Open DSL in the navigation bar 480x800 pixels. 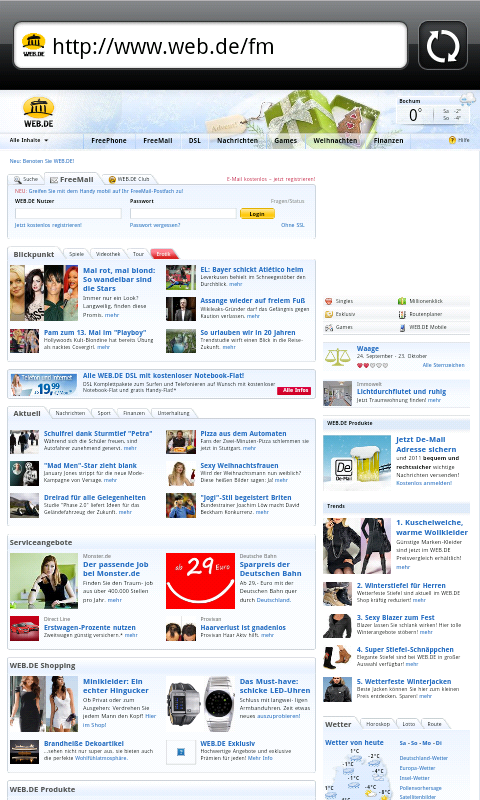194,141
